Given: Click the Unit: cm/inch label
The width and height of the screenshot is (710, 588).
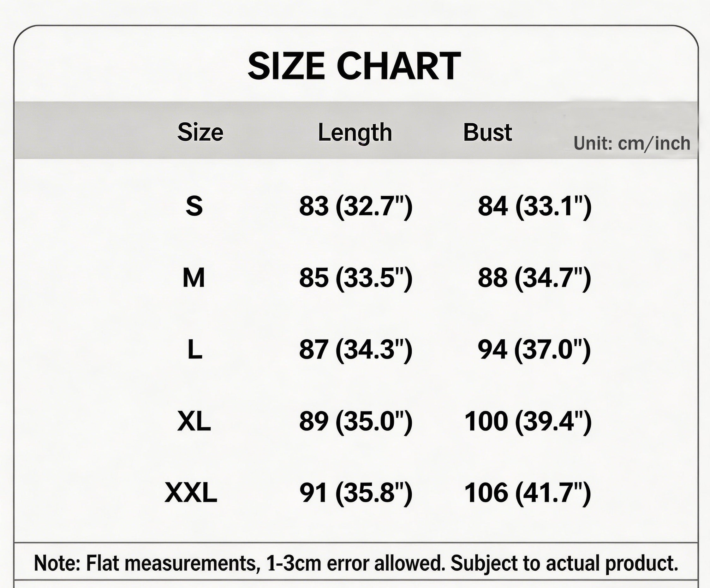Looking at the screenshot, I should point(632,143).
